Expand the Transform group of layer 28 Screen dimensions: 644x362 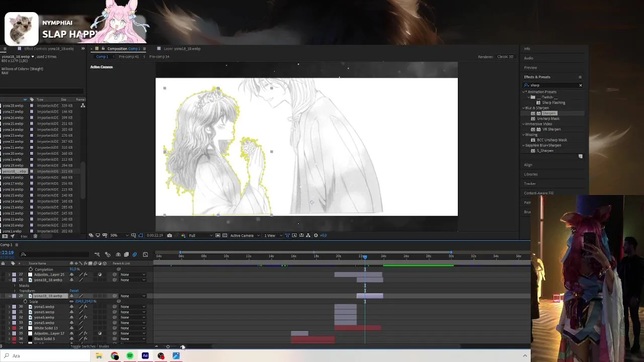click(x=15, y=291)
